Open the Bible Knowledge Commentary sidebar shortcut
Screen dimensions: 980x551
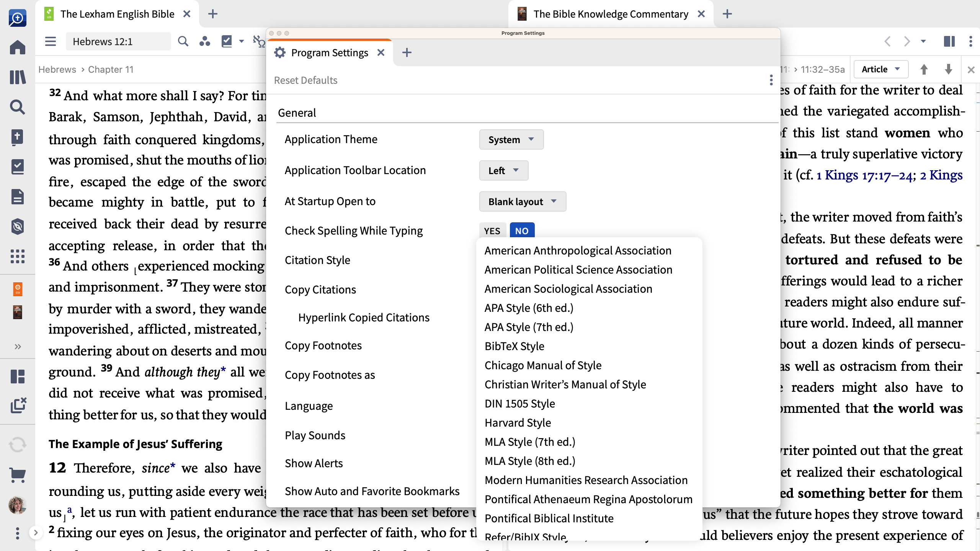point(18,312)
